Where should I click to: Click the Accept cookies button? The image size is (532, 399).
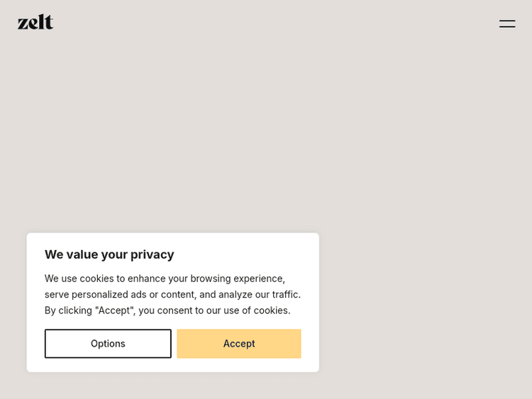click(x=239, y=344)
